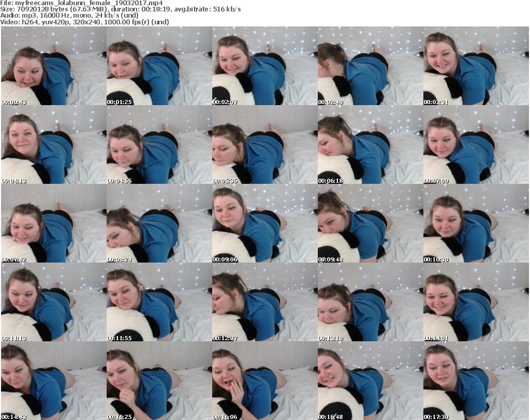Choose the frame at 00:08:24
Image resolution: width=530 pixels, height=420 pixels.
pos(159,224)
